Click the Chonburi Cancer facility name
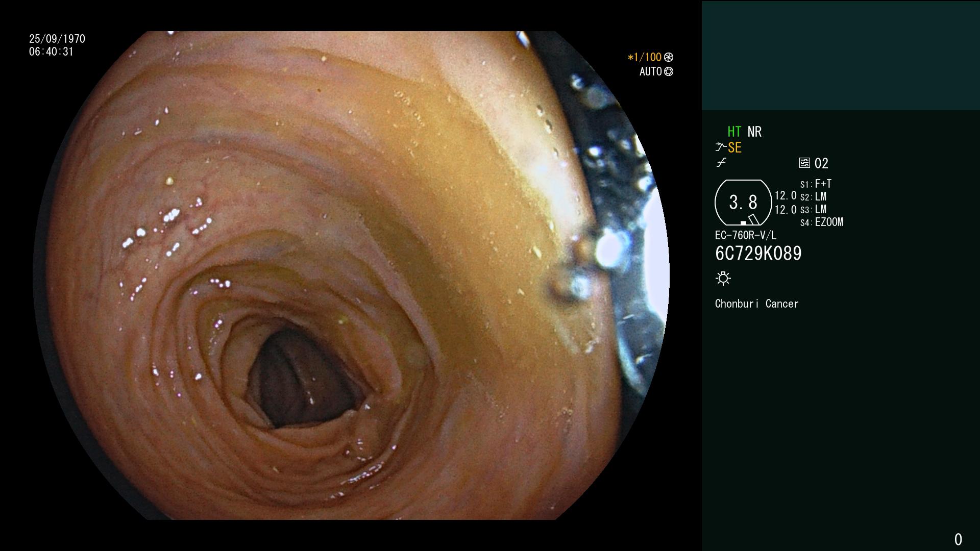The height and width of the screenshot is (551, 980). pyautogui.click(x=756, y=304)
